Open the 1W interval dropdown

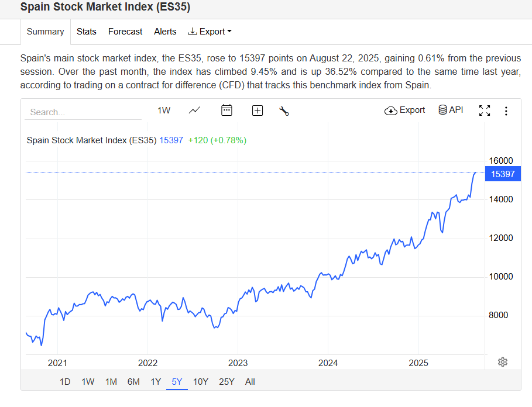164,110
